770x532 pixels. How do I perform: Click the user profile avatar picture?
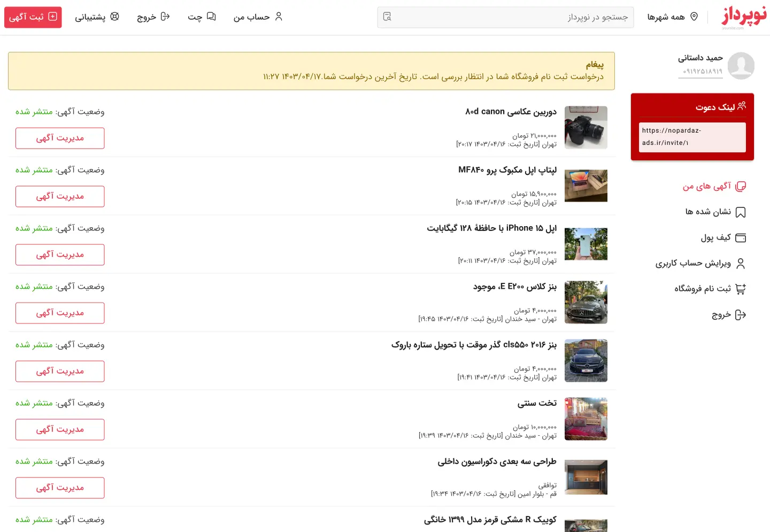point(741,66)
